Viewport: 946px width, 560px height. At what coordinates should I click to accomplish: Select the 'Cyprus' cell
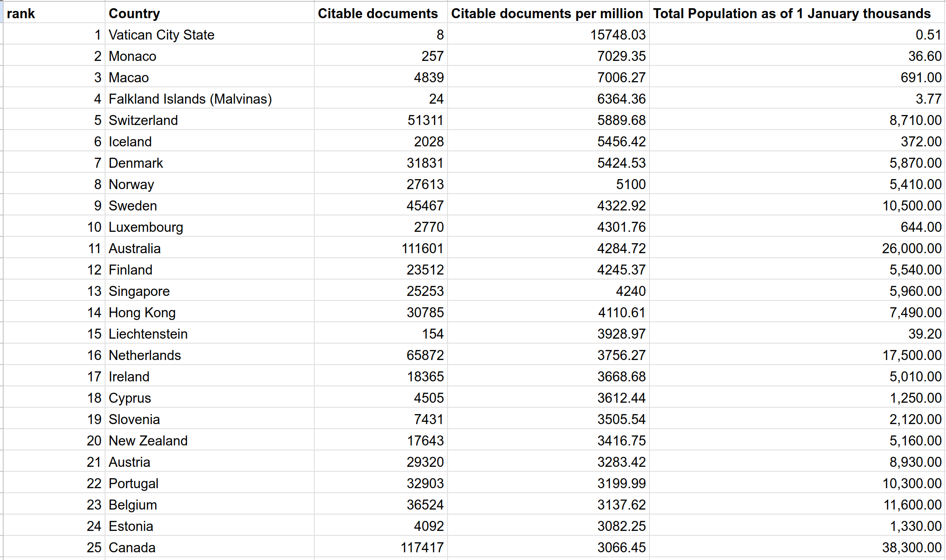[209, 397]
